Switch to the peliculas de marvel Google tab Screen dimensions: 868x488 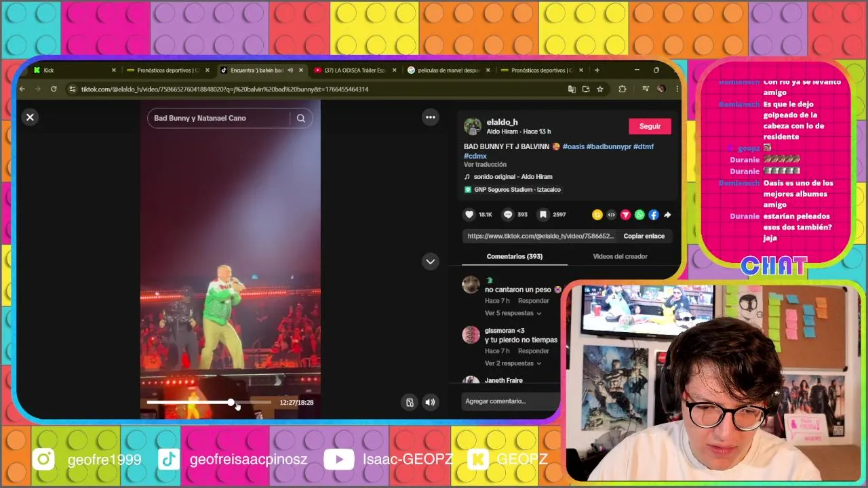point(448,70)
